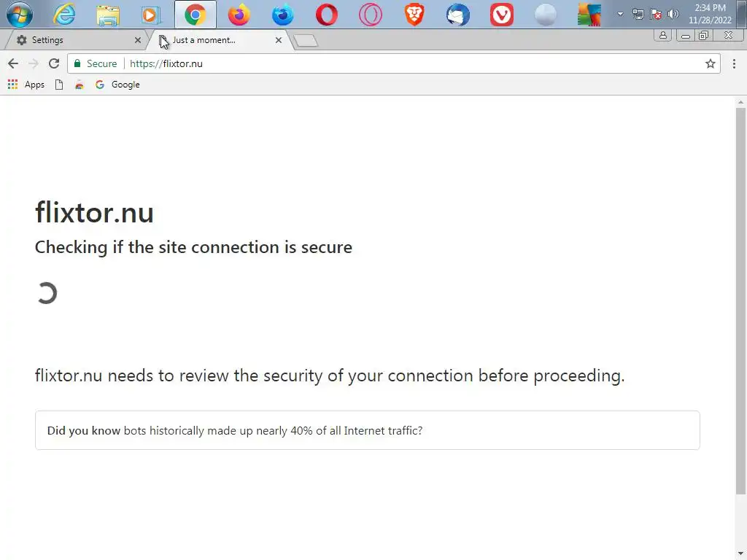Open the network status tray icon

[638, 14]
